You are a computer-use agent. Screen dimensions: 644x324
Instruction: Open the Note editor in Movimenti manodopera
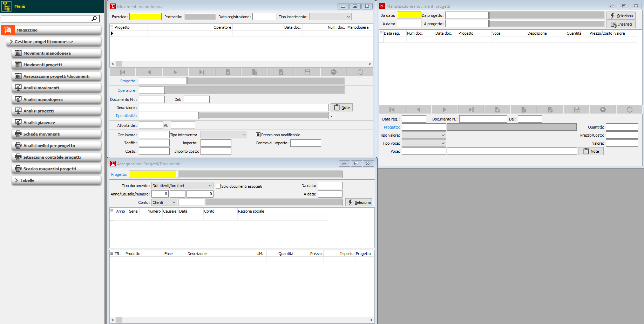click(x=341, y=107)
